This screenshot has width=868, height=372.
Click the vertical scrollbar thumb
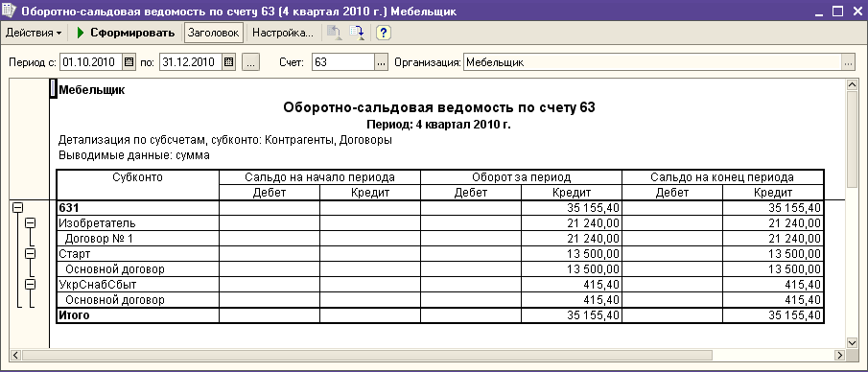click(852, 141)
